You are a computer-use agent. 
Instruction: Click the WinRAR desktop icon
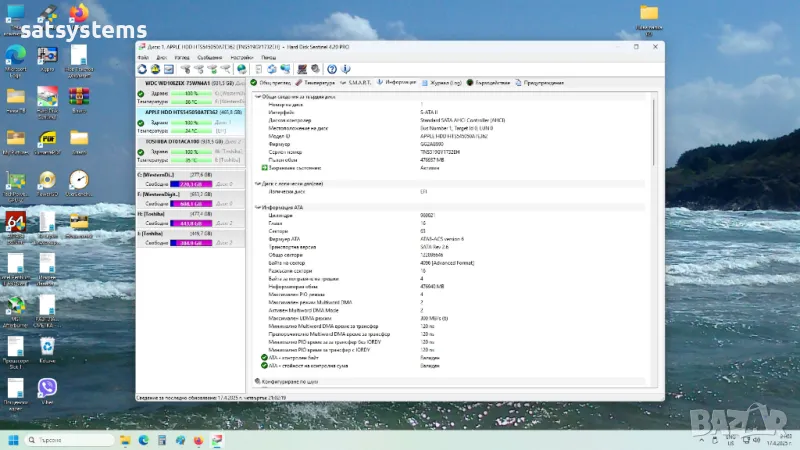pos(78,98)
